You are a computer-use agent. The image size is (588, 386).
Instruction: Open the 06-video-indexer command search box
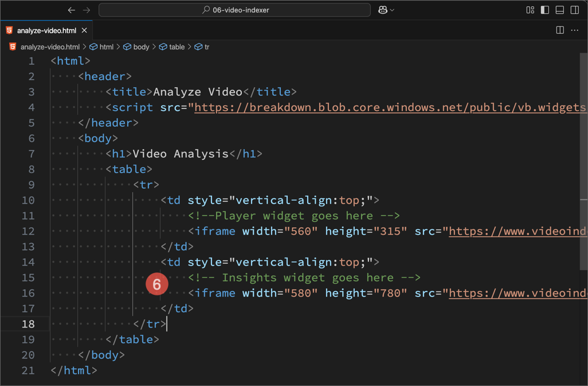234,10
